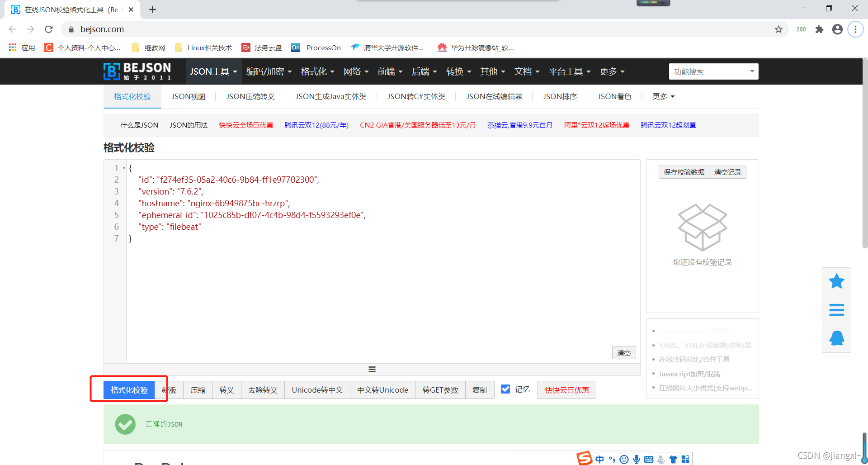Click the Sogou input method S icon
The width and height of the screenshot is (868, 465).
pos(584,458)
